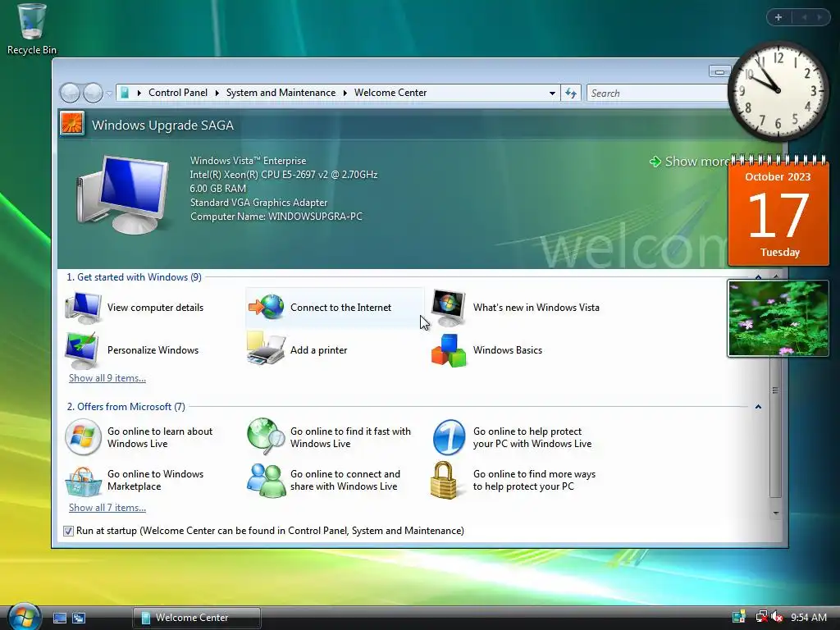Click the Windows Live learn-about logo icon

83,437
